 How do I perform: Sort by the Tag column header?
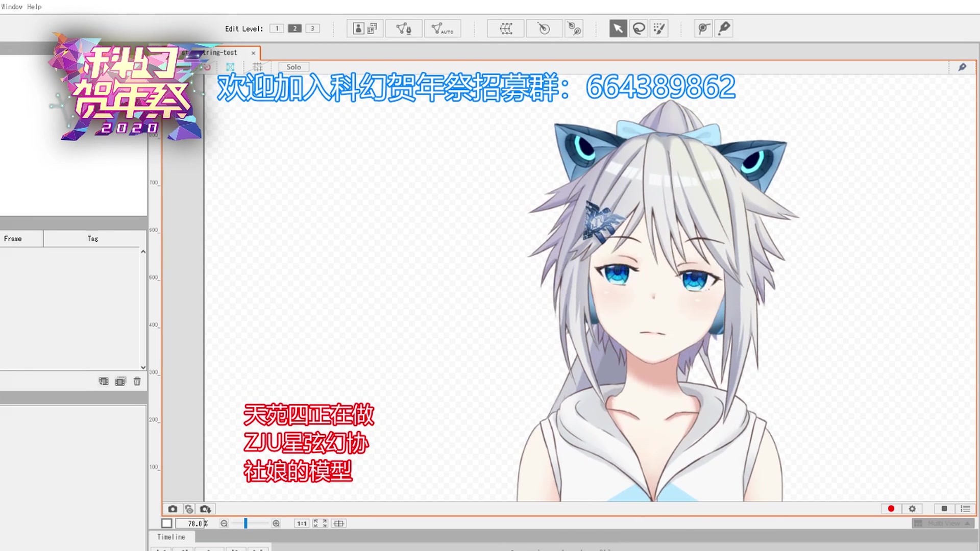point(92,239)
